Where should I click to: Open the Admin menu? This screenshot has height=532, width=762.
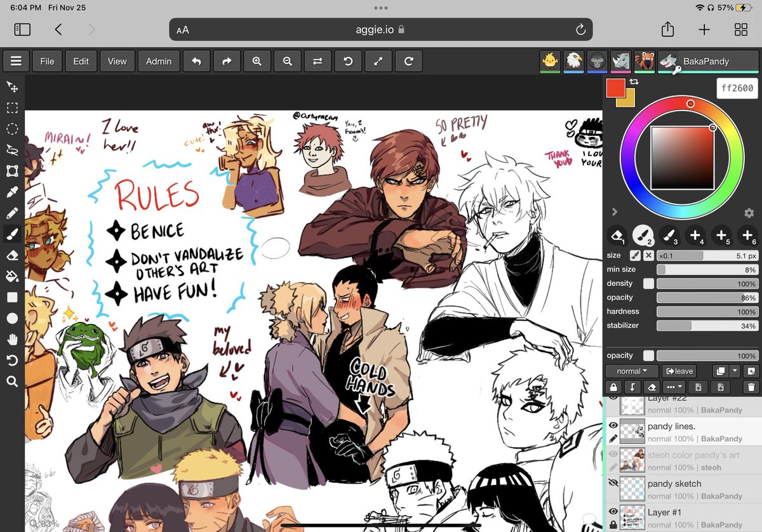[159, 62]
